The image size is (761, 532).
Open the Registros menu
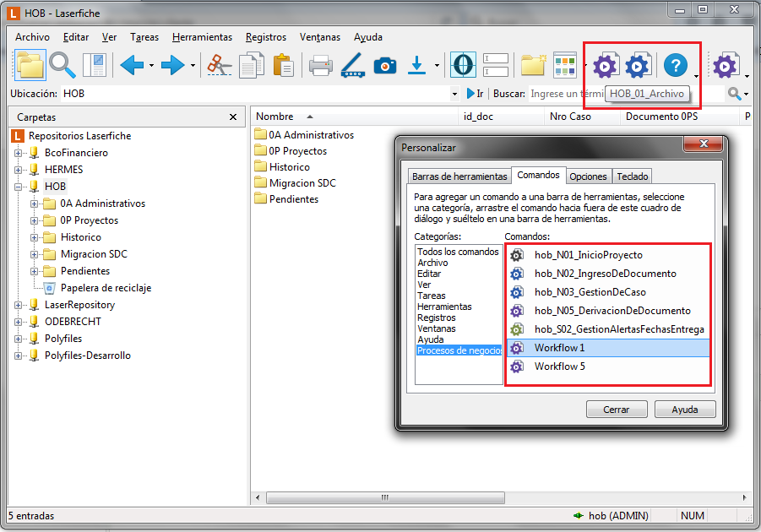[x=266, y=37]
